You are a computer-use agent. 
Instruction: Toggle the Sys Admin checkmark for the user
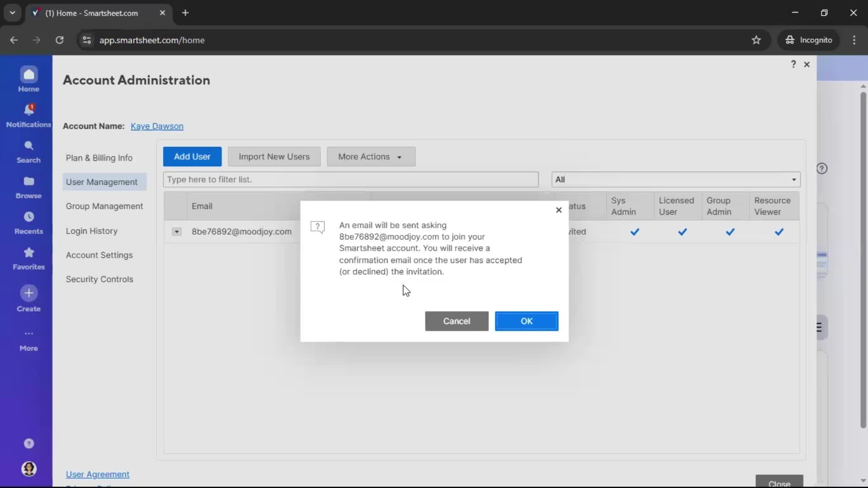point(634,232)
